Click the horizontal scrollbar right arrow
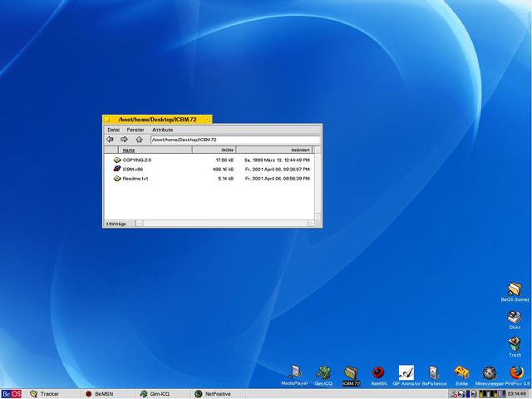The image size is (532, 399). pyautogui.click(x=311, y=224)
